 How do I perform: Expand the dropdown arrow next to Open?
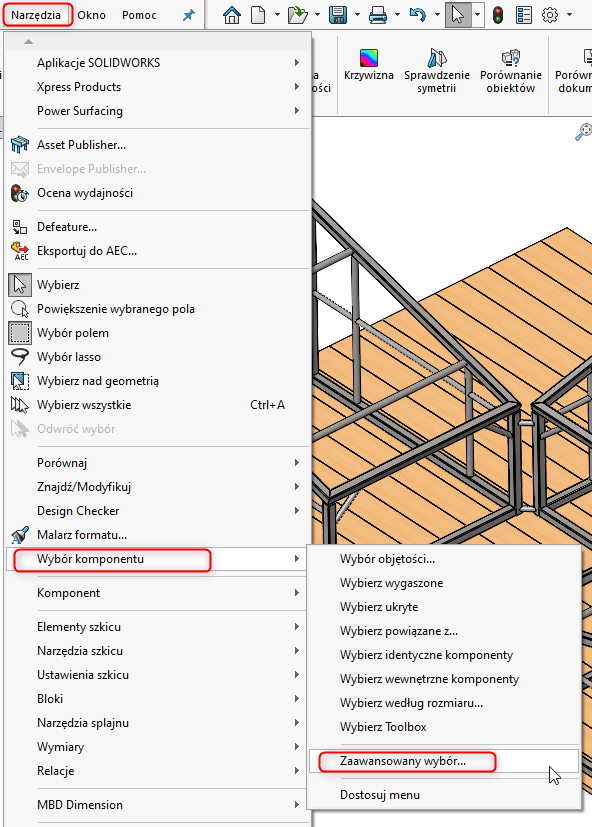coord(317,15)
